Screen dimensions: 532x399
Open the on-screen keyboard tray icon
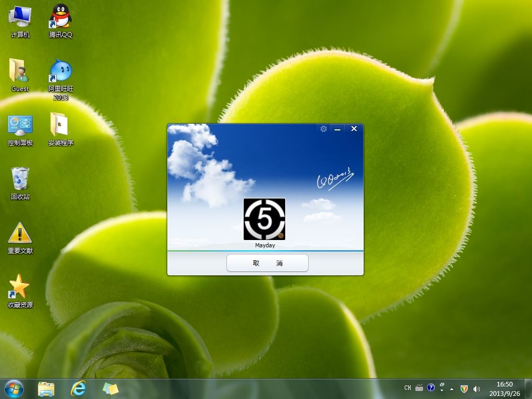pyautogui.click(x=419, y=388)
